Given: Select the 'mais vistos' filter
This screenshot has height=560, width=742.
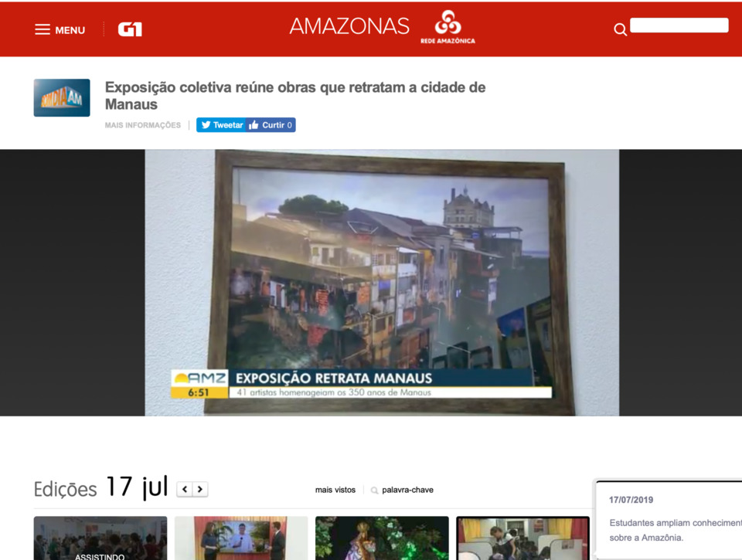Looking at the screenshot, I should [x=335, y=490].
